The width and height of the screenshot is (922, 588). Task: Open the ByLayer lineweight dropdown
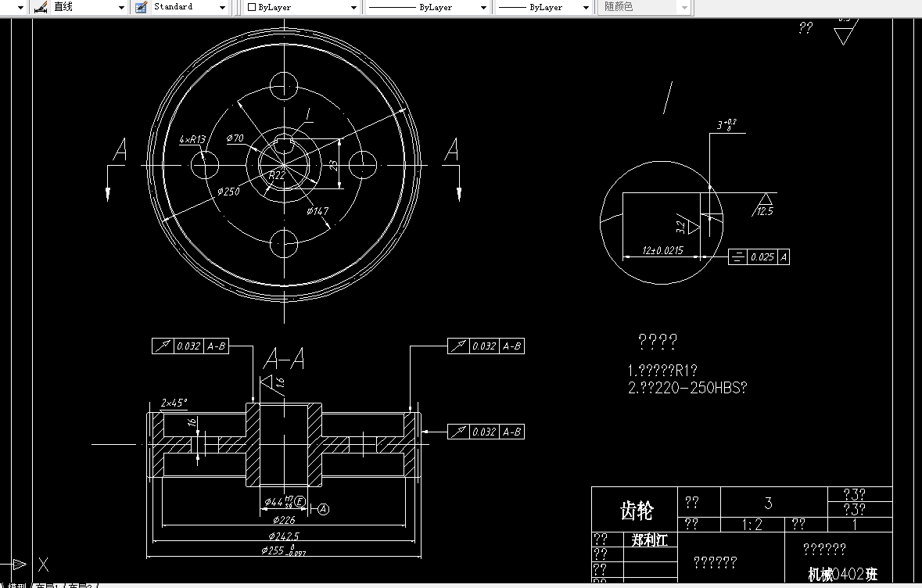pos(586,8)
